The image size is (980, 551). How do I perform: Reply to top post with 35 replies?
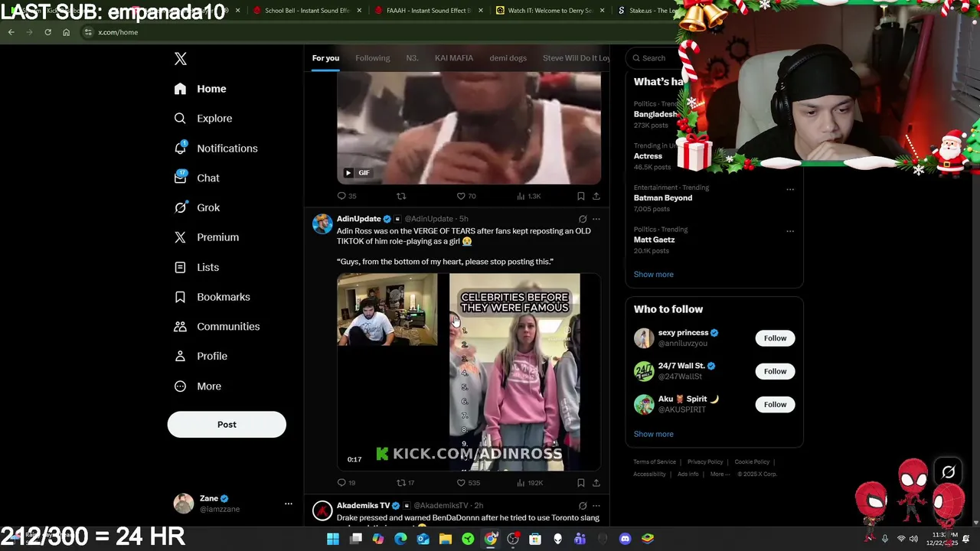(347, 196)
